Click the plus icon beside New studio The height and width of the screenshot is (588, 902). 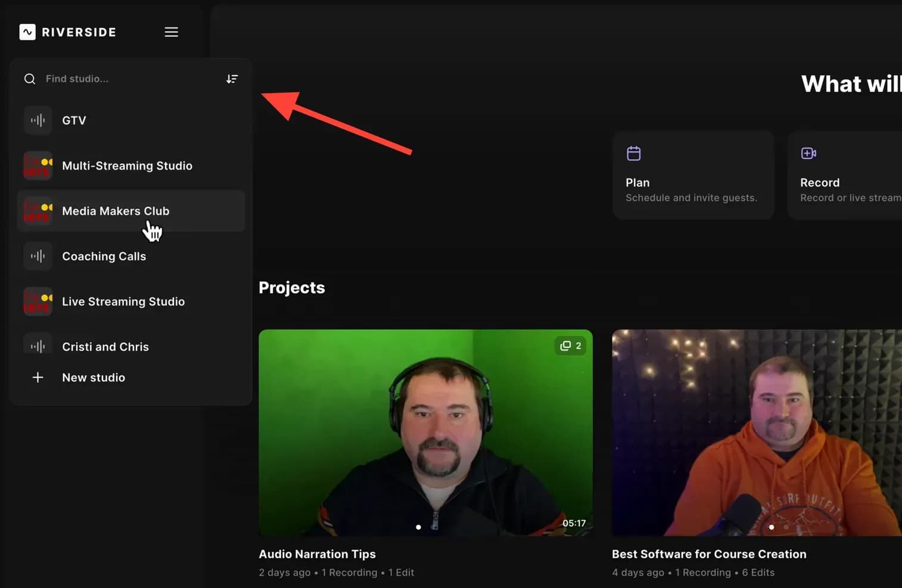(38, 378)
